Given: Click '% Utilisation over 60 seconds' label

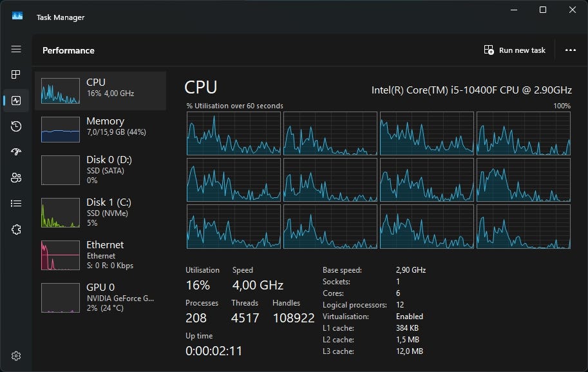Looking at the screenshot, I should 235,106.
